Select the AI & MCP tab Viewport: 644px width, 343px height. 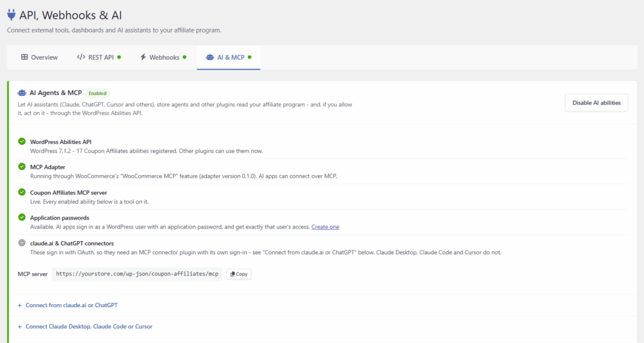tap(228, 57)
